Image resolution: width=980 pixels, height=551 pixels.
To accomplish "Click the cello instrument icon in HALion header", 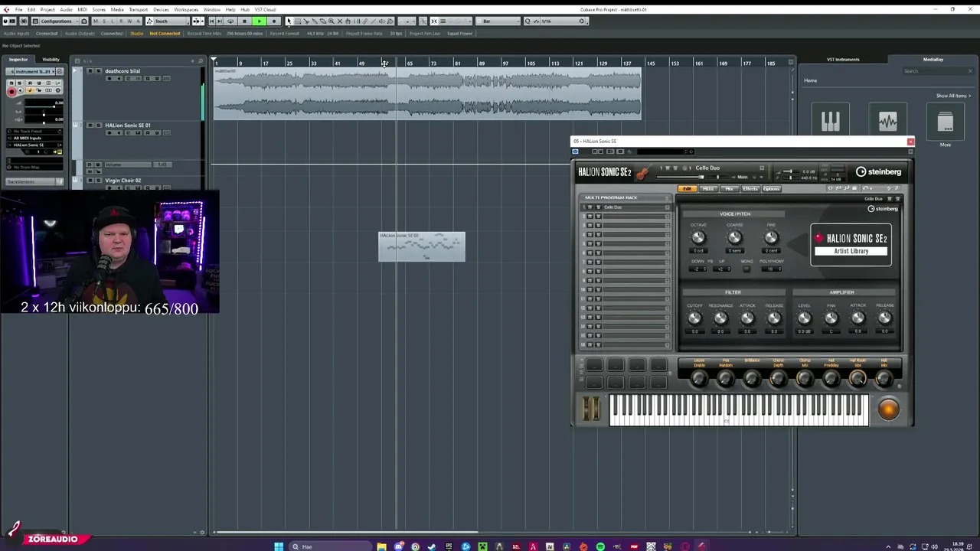I will [x=642, y=173].
